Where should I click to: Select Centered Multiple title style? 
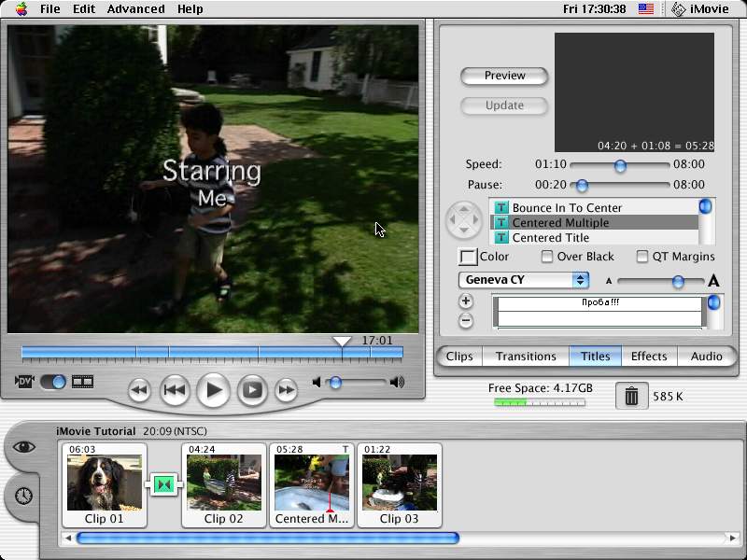[x=595, y=222]
